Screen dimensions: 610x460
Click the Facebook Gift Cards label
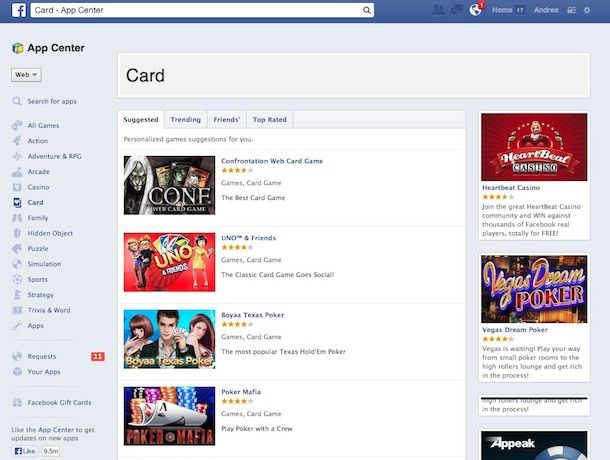(59, 402)
